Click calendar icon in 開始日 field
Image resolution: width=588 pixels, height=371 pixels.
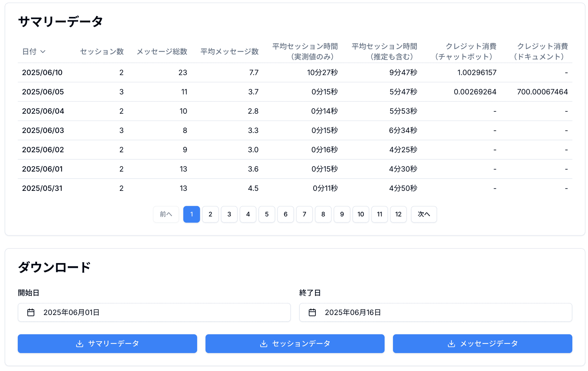point(31,312)
